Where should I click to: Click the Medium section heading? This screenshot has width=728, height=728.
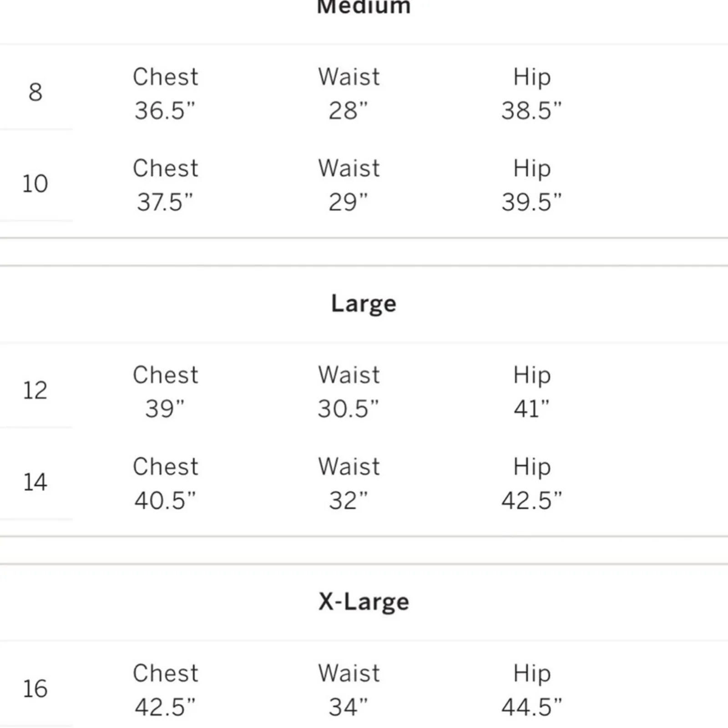(364, 7)
